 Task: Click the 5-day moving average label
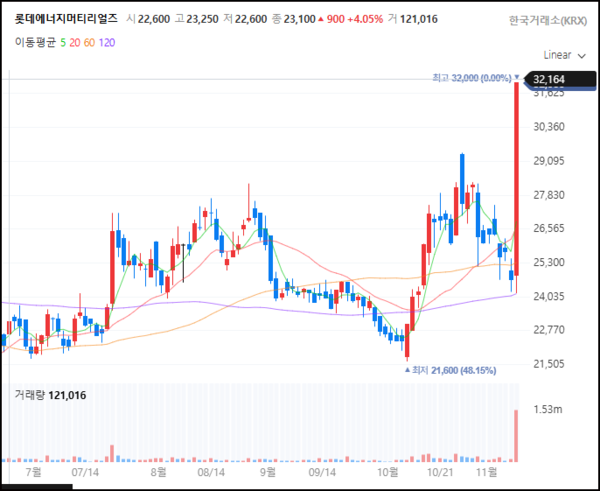pyautogui.click(x=63, y=42)
